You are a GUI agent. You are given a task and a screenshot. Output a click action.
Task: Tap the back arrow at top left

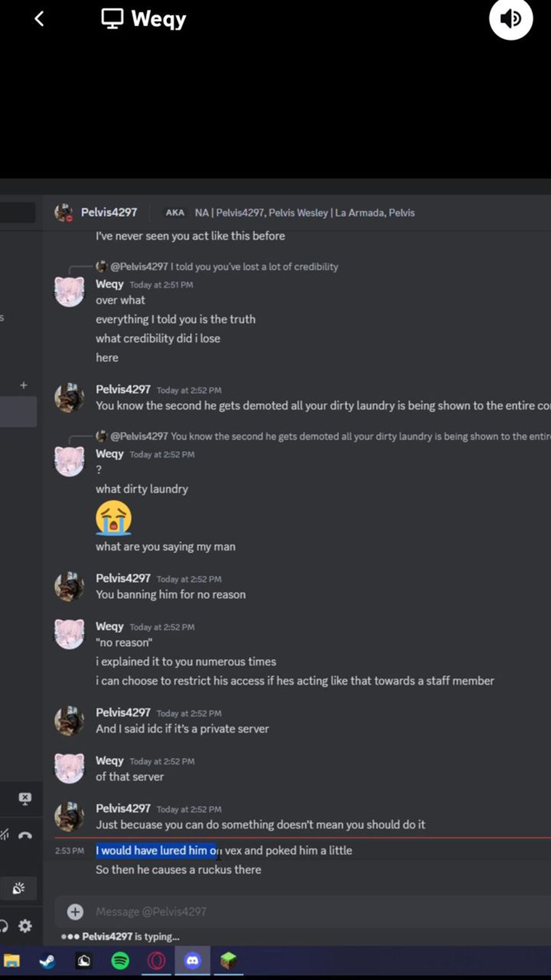coord(39,19)
